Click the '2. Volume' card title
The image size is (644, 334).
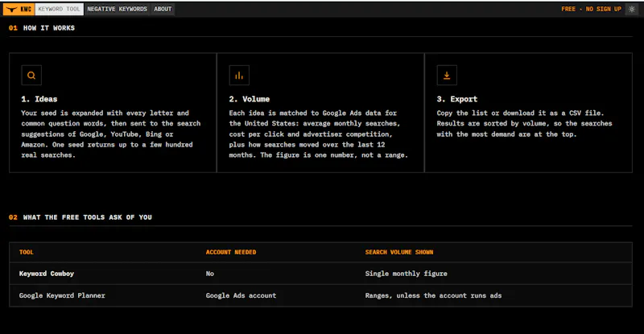[250, 99]
